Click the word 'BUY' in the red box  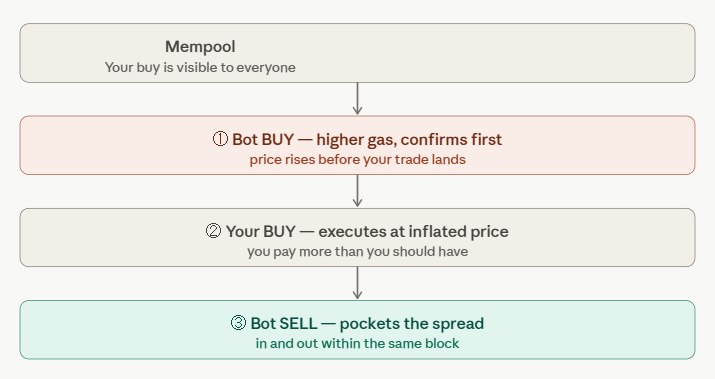coord(278,140)
